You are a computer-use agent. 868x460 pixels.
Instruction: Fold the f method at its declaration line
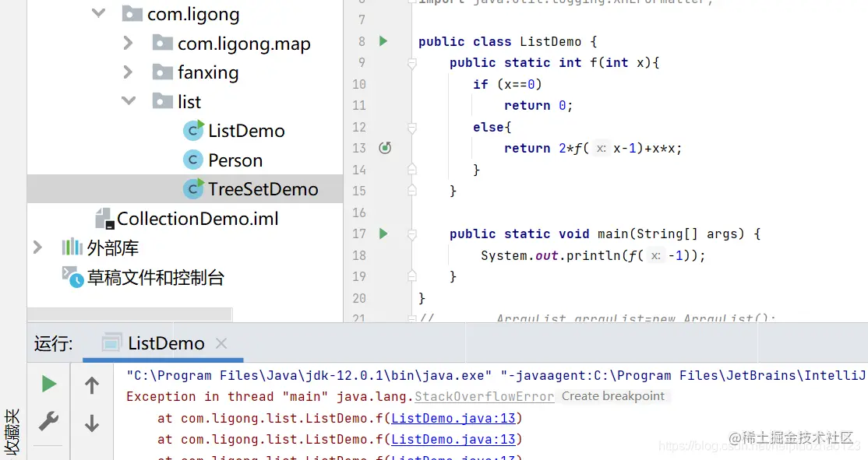[412, 63]
